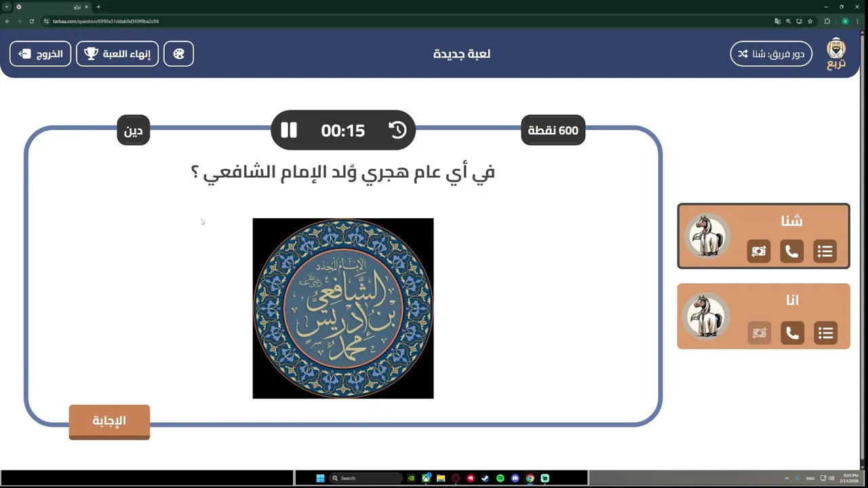Click the 600 نقطة points badge
The width and height of the screenshot is (868, 488).
coord(553,130)
